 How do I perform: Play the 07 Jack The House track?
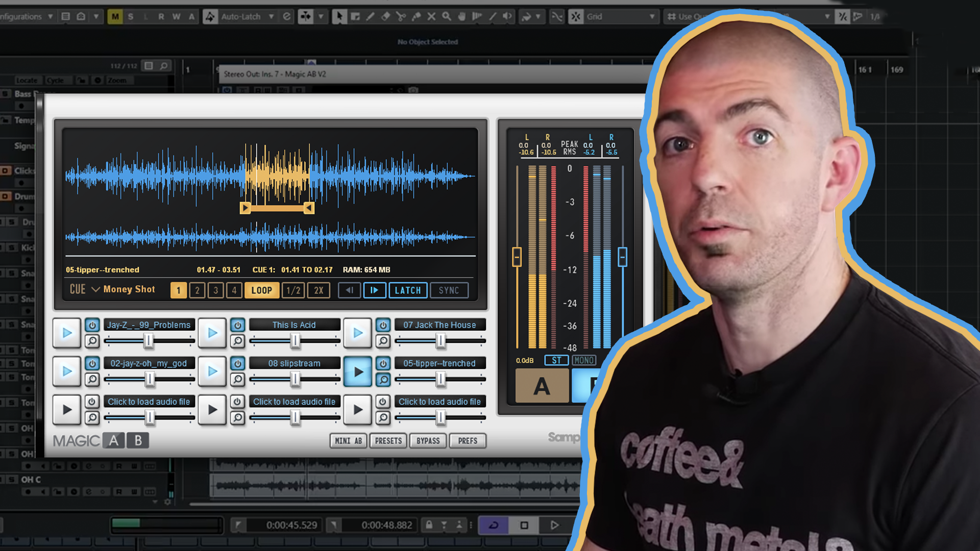[x=358, y=333]
